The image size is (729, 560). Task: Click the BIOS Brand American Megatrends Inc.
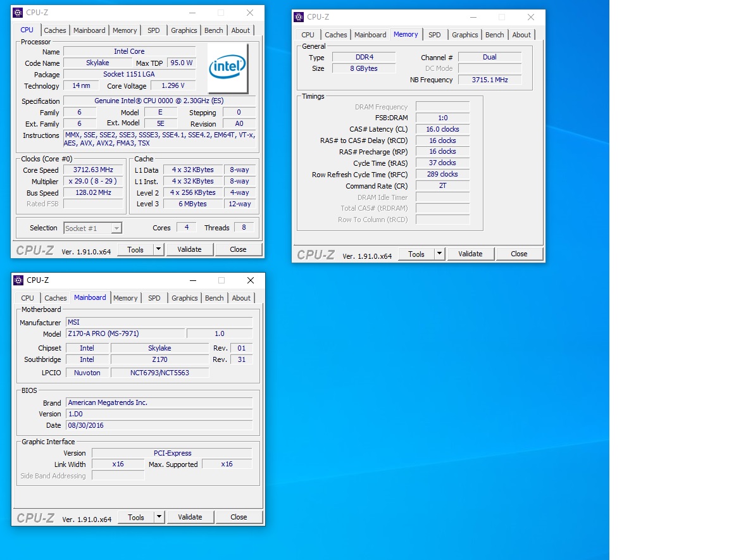pyautogui.click(x=159, y=402)
